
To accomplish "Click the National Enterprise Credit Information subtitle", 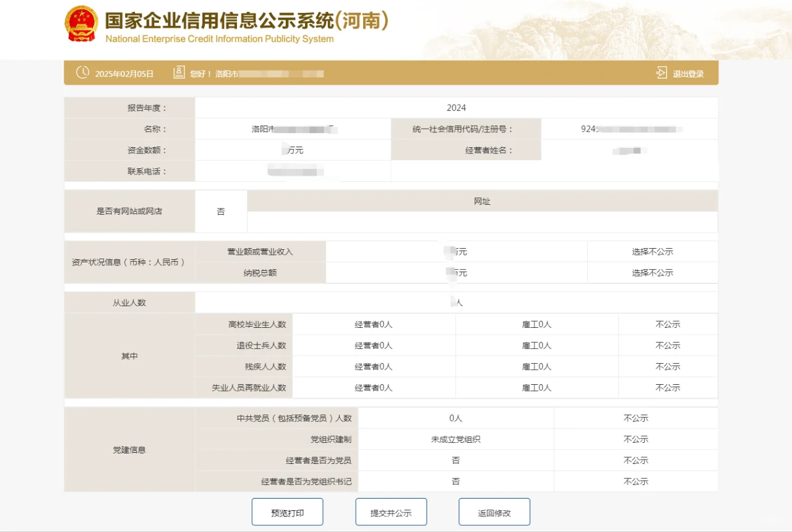I will tap(220, 39).
